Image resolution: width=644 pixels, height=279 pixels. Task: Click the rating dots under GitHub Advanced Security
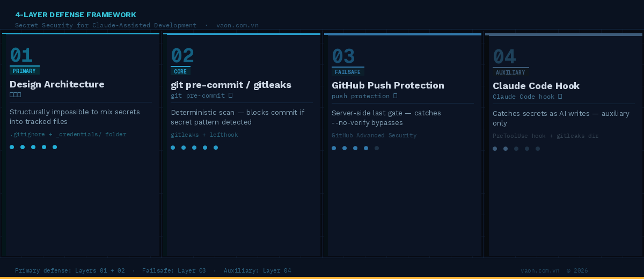(x=355, y=148)
